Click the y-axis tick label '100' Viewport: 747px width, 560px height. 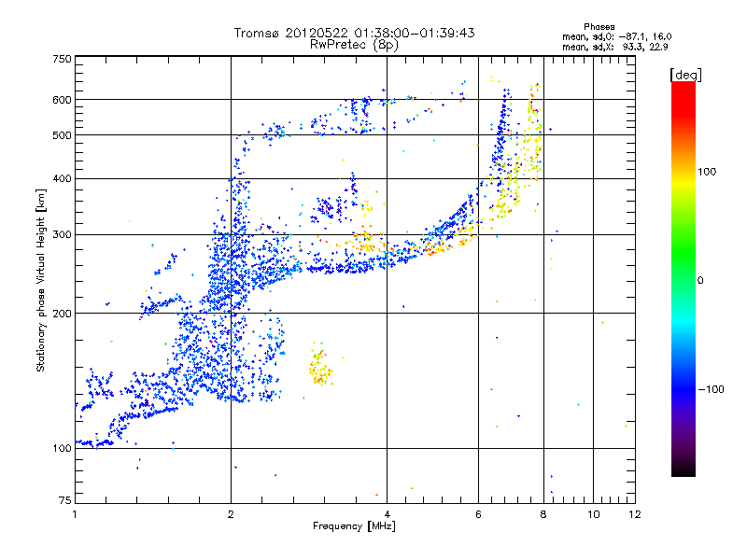tap(62, 449)
